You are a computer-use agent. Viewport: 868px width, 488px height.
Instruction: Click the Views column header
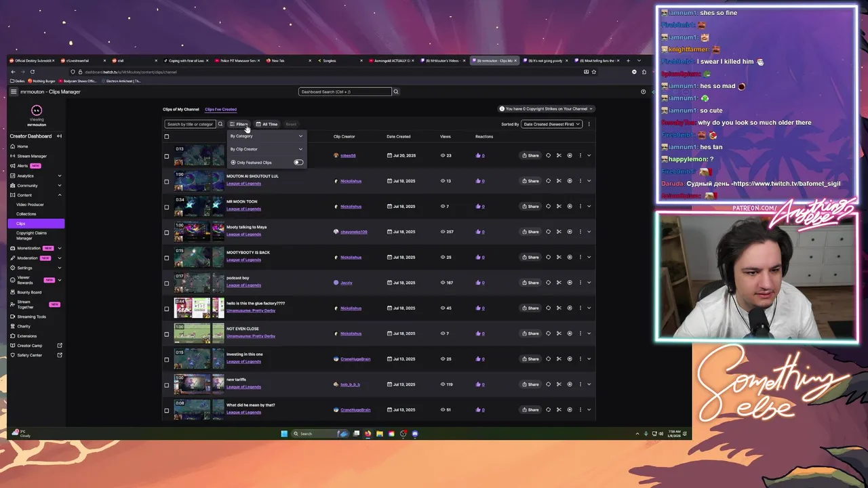click(x=446, y=136)
